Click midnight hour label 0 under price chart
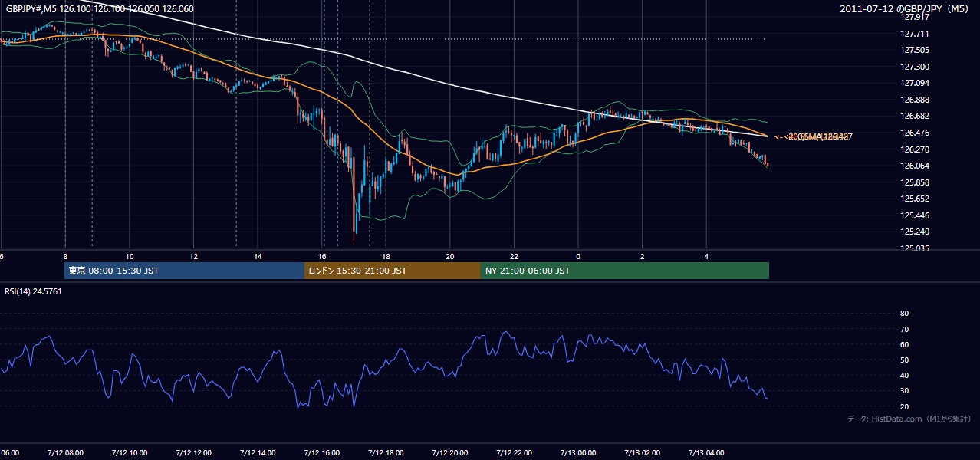 [x=578, y=256]
